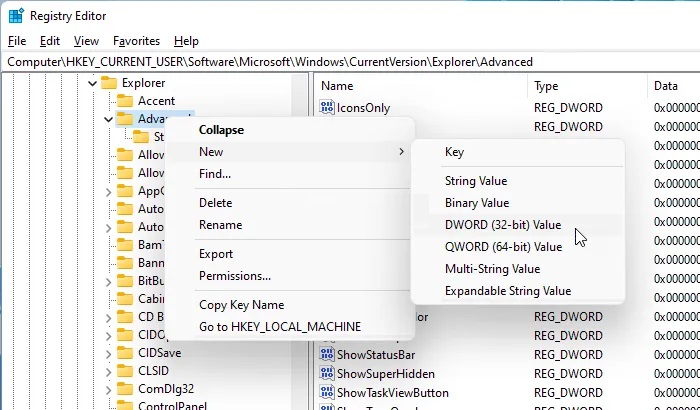This screenshot has width=700, height=410.
Task: Select the Accent folder icon
Action: click(125, 101)
